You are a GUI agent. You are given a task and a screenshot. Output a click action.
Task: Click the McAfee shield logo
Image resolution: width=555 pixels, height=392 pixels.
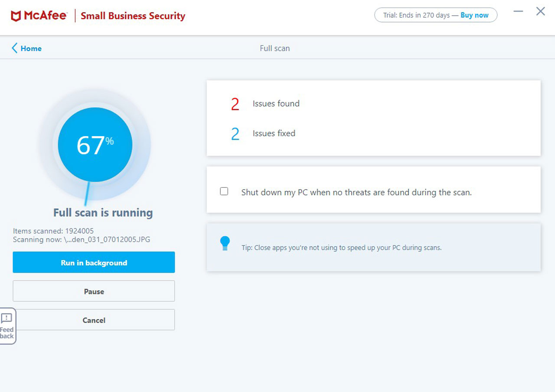(x=16, y=15)
